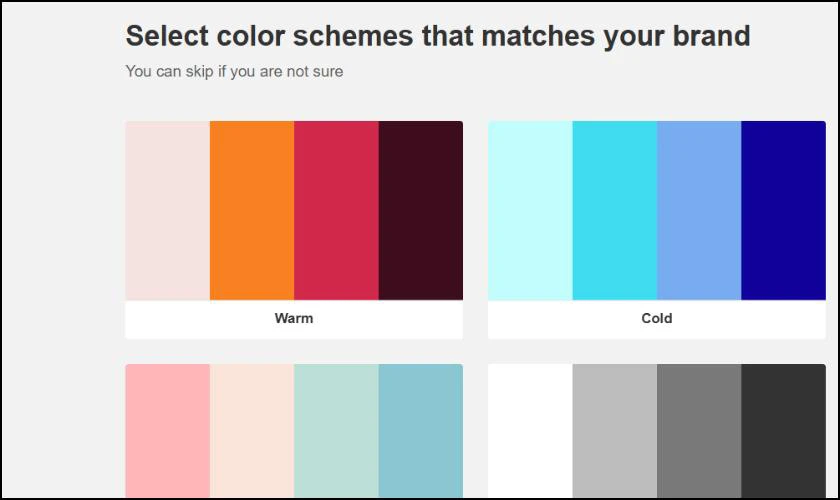
Task: Click the dusty teal swatch in pastel palette
Action: pyautogui.click(x=421, y=431)
